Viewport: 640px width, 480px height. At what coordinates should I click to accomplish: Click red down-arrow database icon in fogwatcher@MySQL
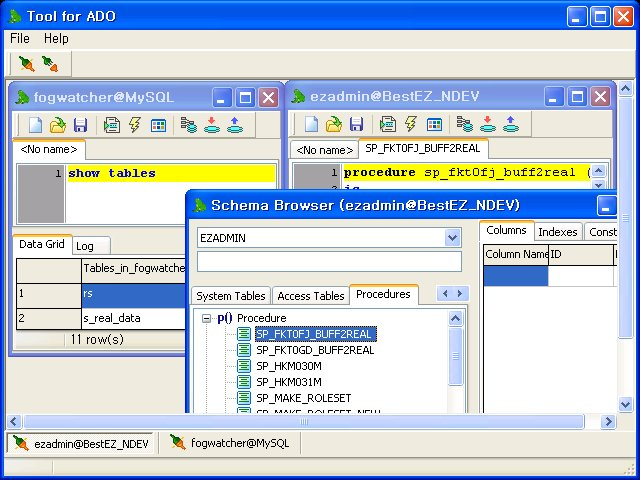212,125
